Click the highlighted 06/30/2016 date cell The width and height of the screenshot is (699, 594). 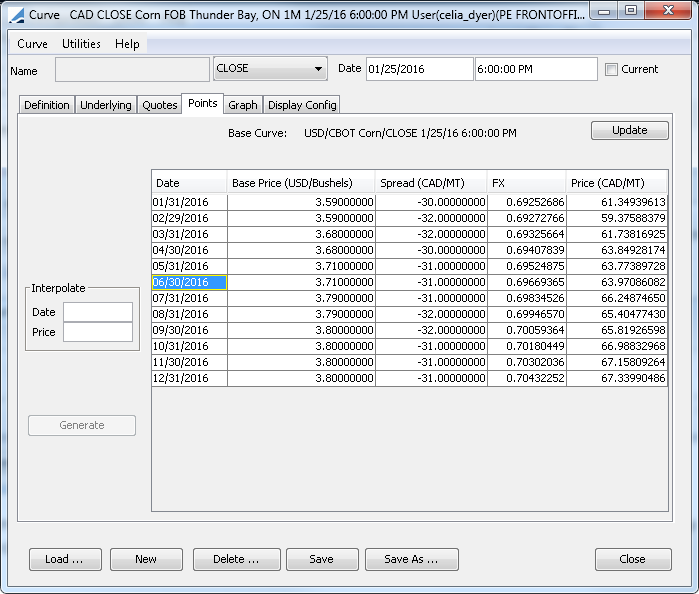189,282
